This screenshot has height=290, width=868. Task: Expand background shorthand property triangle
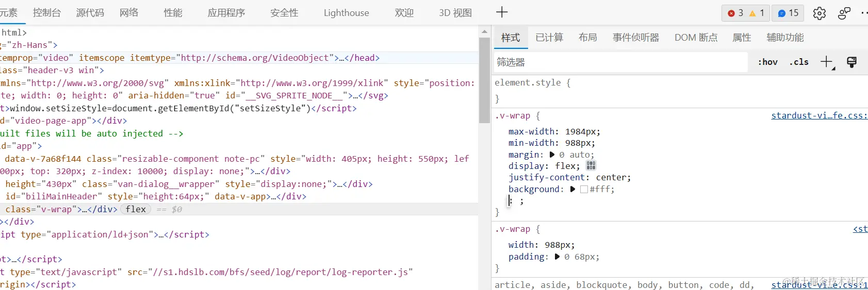572,189
